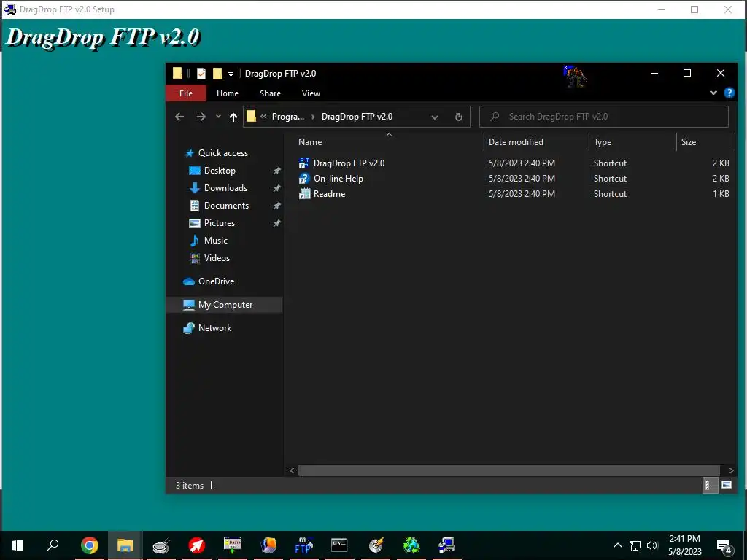Launch Google Chrome from taskbar

[90, 545]
